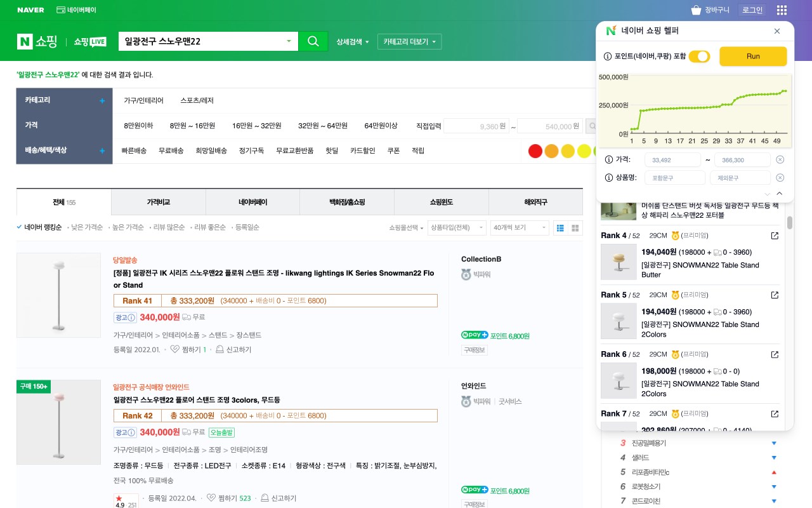Open Rank 5 item in new window icon
Screen dimensions: 812x508
click(x=774, y=295)
